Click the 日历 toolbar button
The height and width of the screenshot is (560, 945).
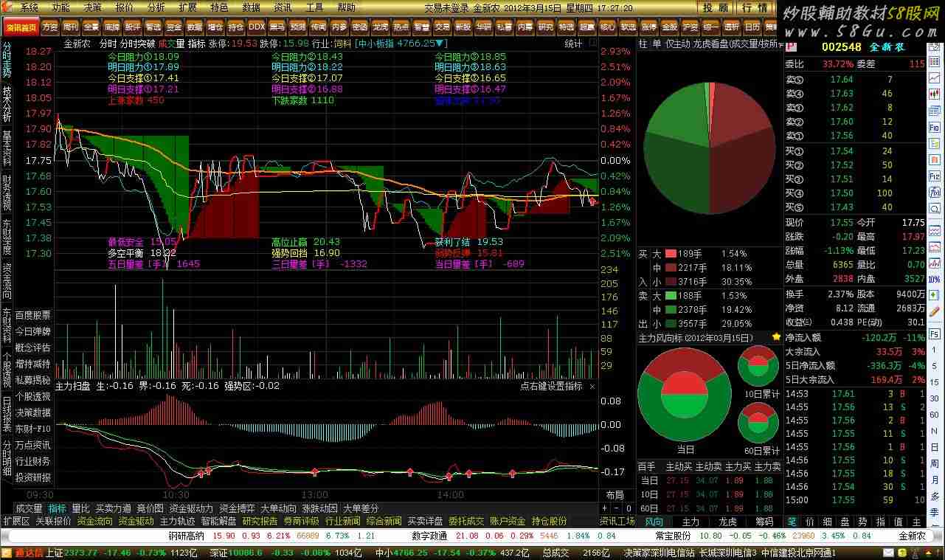pyautogui.click(x=752, y=27)
